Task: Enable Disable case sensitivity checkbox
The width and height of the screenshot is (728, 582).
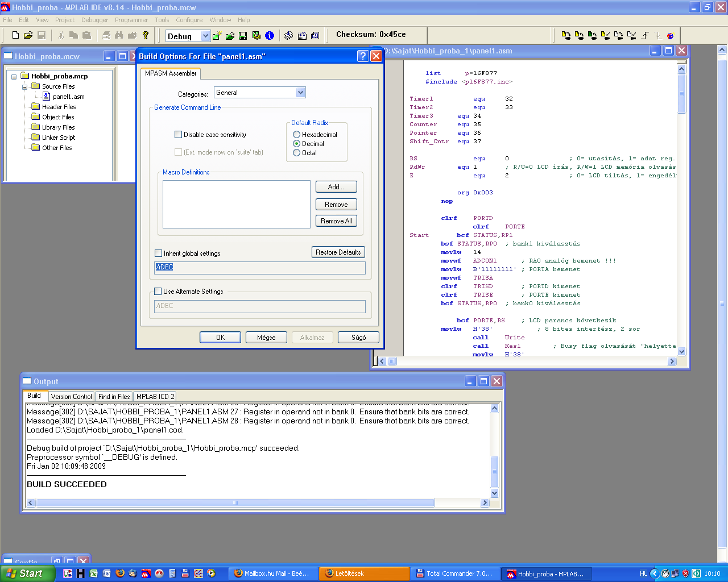Action: pyautogui.click(x=179, y=135)
